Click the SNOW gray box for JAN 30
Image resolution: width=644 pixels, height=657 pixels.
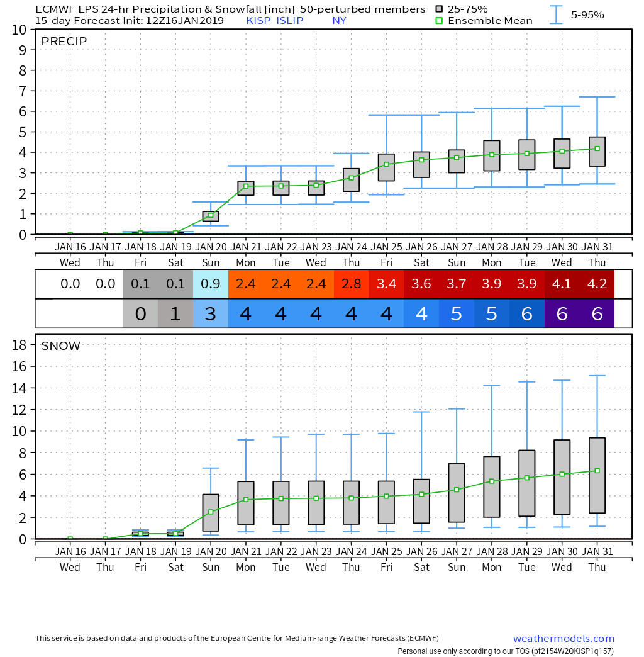click(x=562, y=477)
